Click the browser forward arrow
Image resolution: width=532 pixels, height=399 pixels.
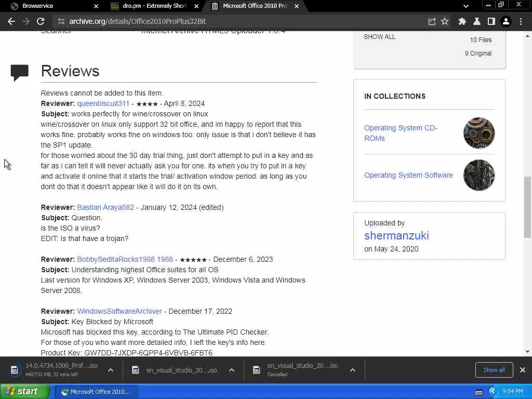coord(26,21)
